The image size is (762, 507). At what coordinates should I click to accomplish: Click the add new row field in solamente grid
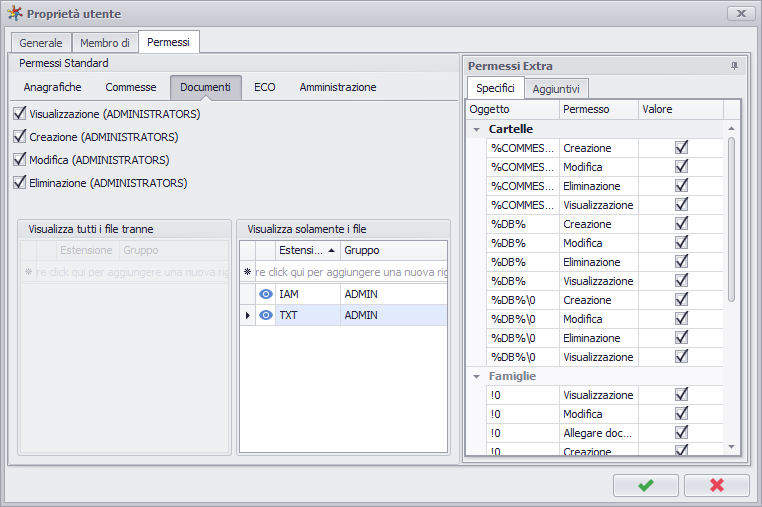click(x=351, y=272)
